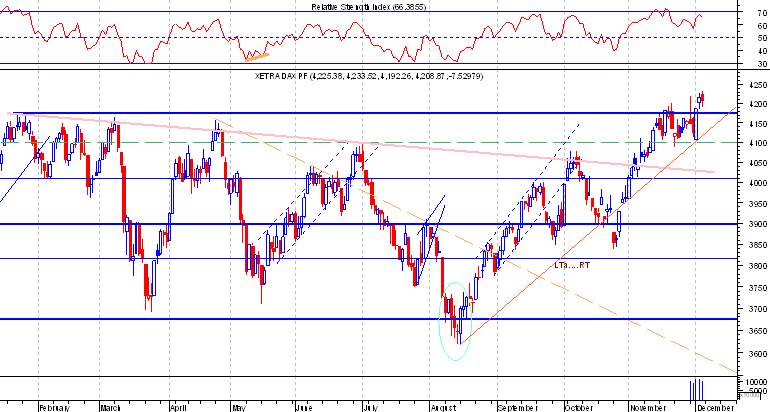The width and height of the screenshot is (770, 412).
Task: Click the 3750 price axis label
Action: click(x=758, y=288)
